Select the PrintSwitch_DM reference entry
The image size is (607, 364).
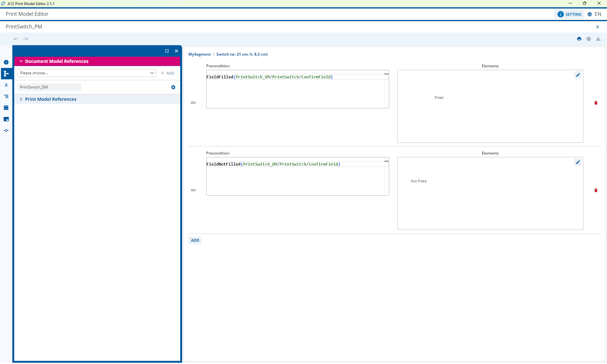pyautogui.click(x=49, y=87)
